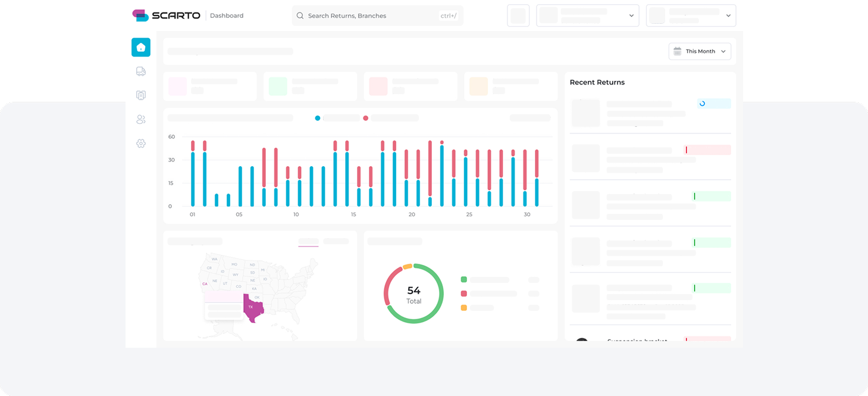The height and width of the screenshot is (396, 868).
Task: Open the settings gear in the sidebar
Action: (x=141, y=144)
